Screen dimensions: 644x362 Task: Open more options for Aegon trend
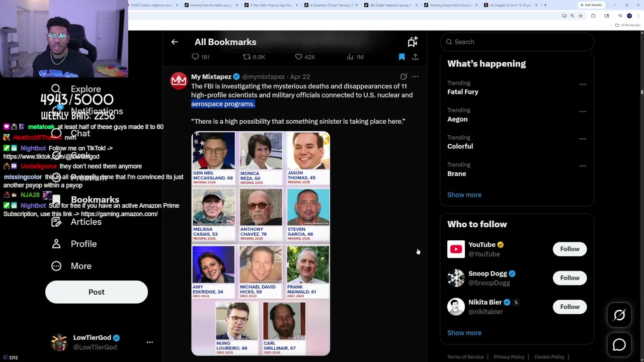(583, 111)
